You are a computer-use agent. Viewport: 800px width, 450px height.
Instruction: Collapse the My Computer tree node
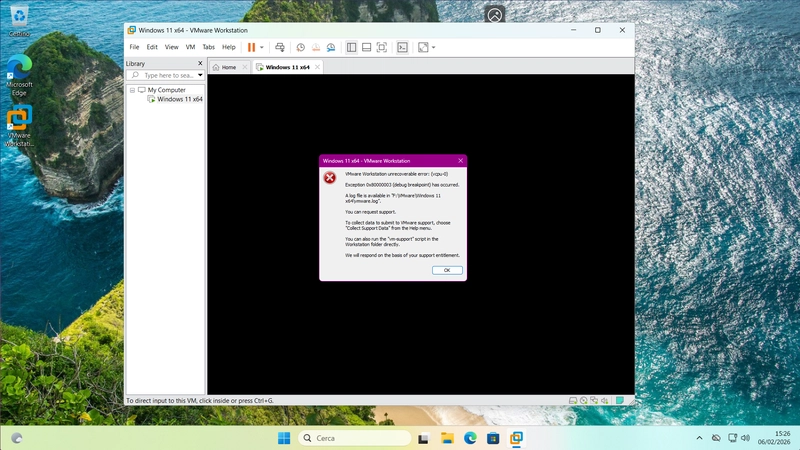pos(131,90)
